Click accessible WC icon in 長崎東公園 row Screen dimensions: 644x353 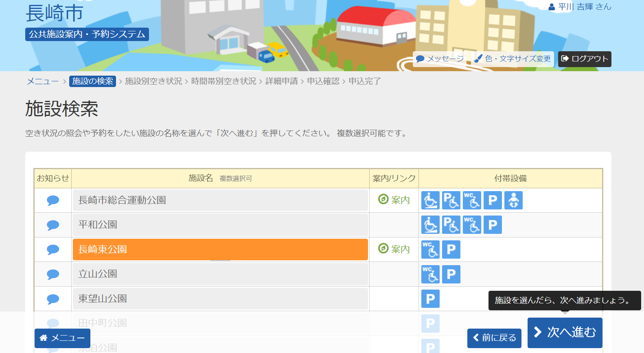[430, 250]
